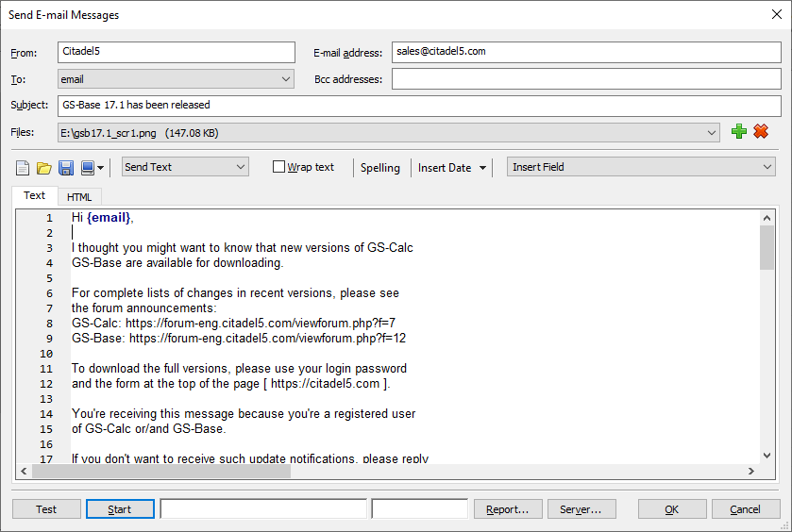Confirm with the OK button
The width and height of the screenshot is (792, 532).
(x=672, y=509)
